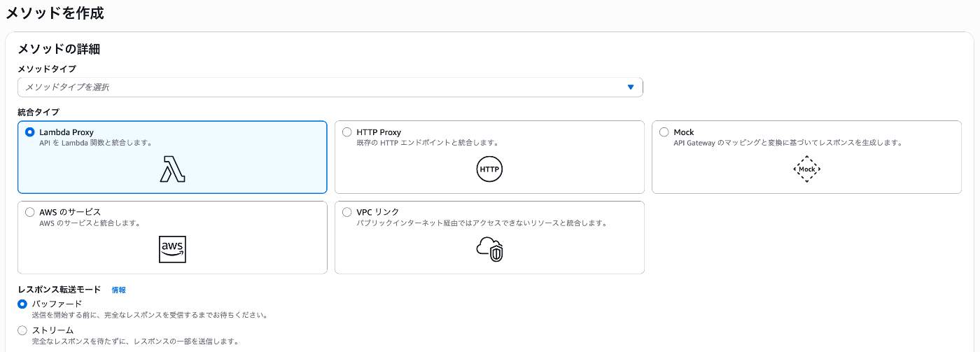
Task: Select the Lambda Proxy radio button
Action: pos(29,132)
